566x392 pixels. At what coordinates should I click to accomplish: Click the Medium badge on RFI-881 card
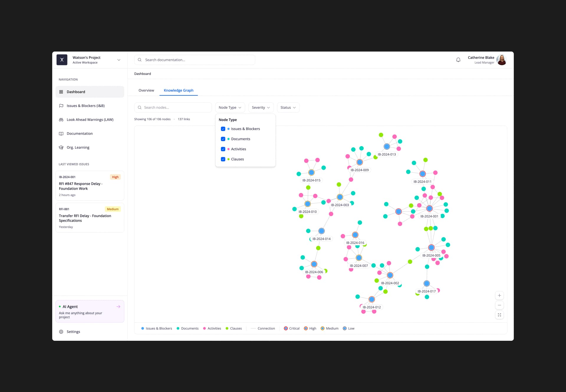coord(113,209)
